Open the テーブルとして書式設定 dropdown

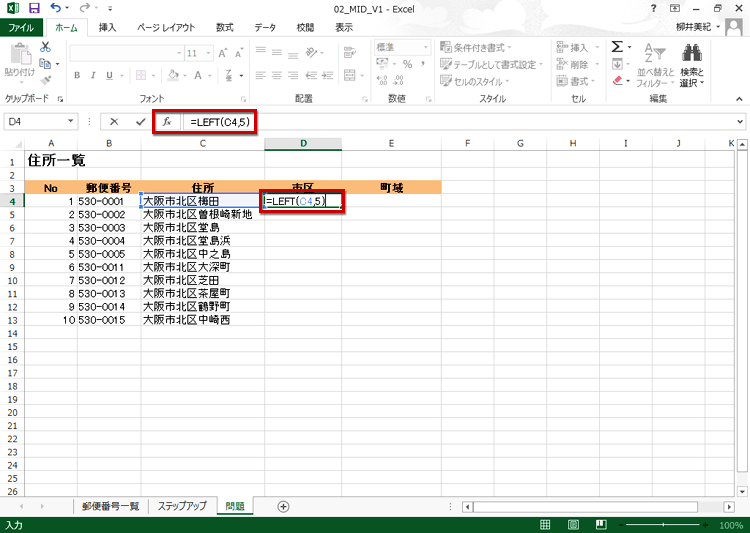492,64
